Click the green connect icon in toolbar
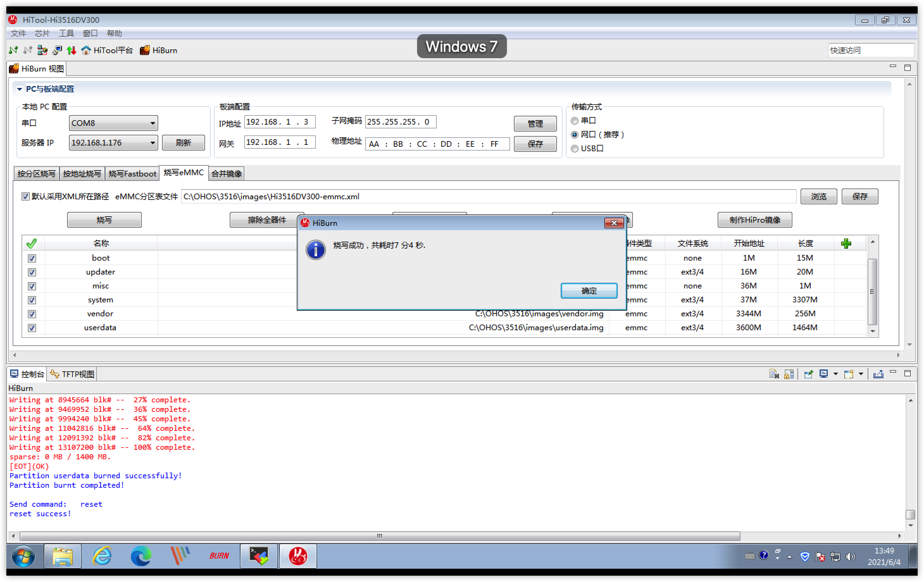The width and height of the screenshot is (924, 582). (13, 50)
